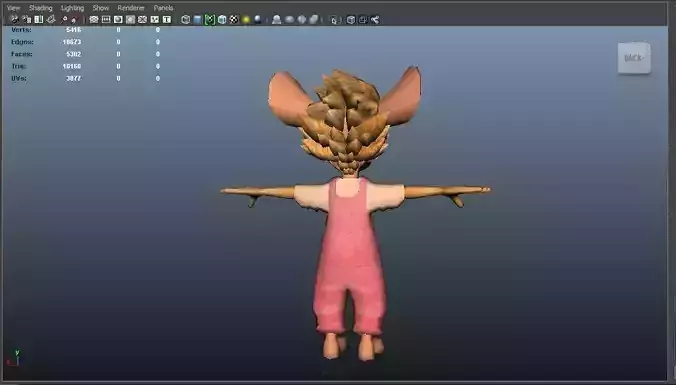
Task: Click the icon right of High Quality
Action: tap(289, 19)
